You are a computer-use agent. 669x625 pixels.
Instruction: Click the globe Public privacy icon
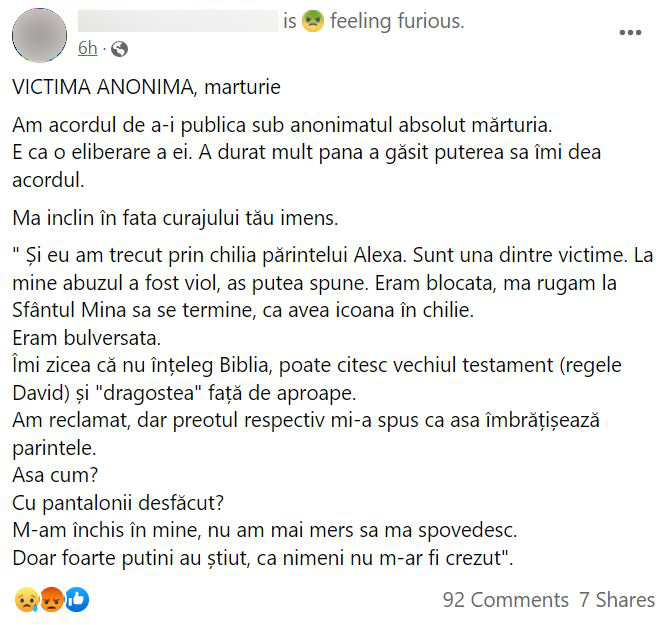pyautogui.click(x=119, y=48)
